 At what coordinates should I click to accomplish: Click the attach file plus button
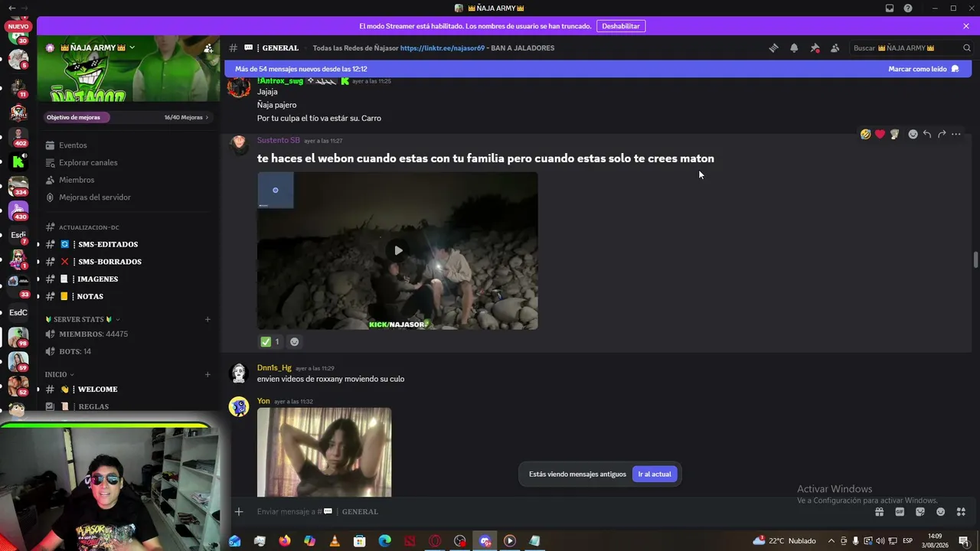tap(239, 512)
